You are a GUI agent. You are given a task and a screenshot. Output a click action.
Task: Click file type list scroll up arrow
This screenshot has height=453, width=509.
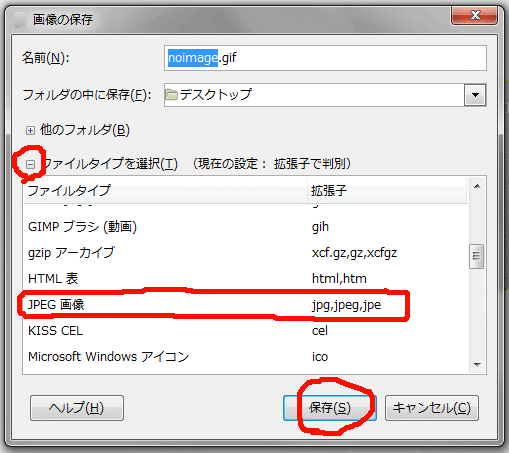point(477,186)
